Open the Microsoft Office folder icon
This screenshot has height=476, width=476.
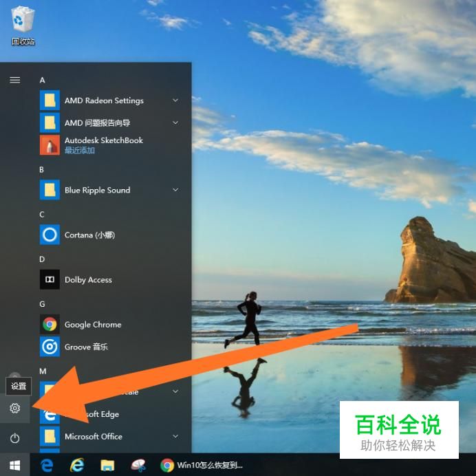click(x=50, y=436)
